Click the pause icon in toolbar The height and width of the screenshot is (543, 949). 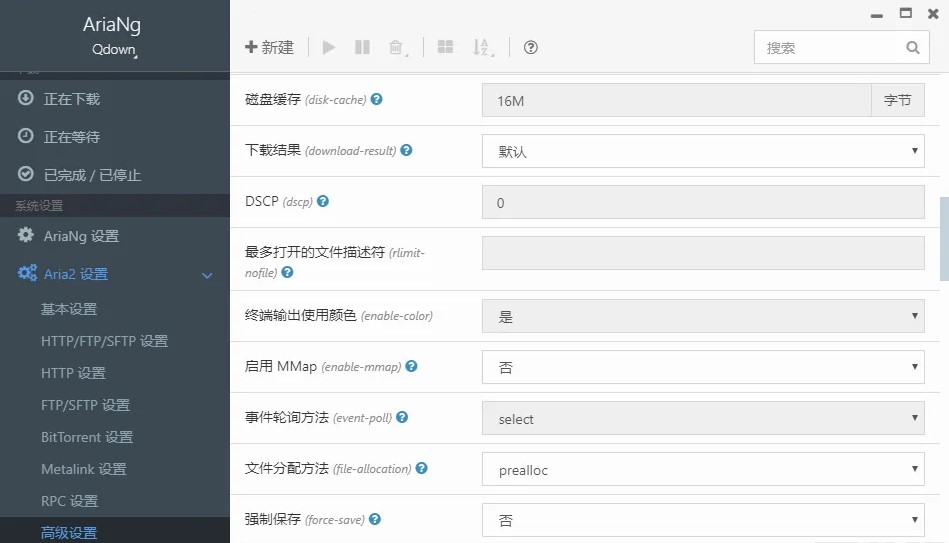(x=362, y=47)
